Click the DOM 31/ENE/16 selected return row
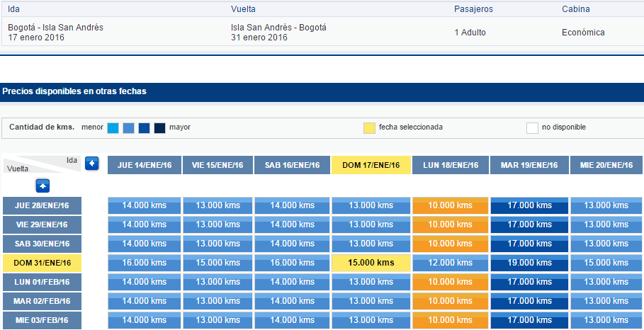Screen dimensions: 644x330 point(42,263)
